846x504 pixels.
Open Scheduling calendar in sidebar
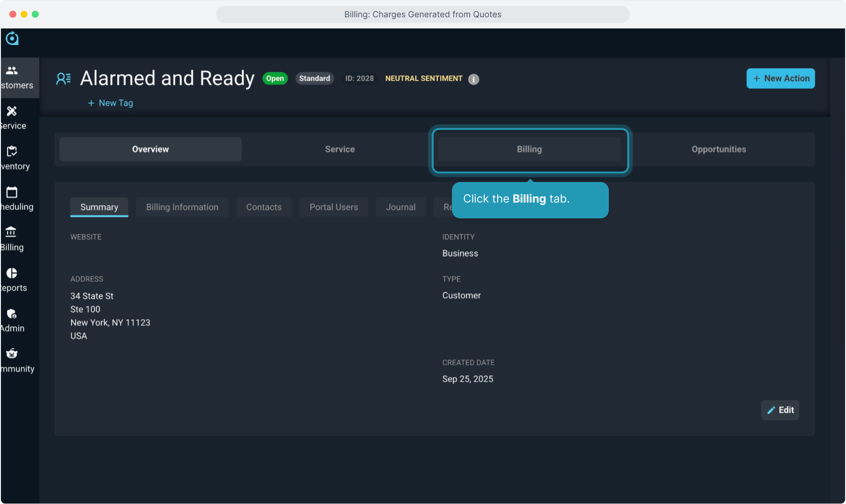[12, 192]
